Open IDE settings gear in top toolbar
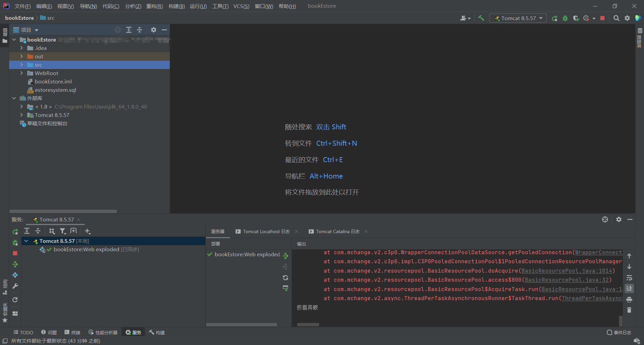 point(627,18)
